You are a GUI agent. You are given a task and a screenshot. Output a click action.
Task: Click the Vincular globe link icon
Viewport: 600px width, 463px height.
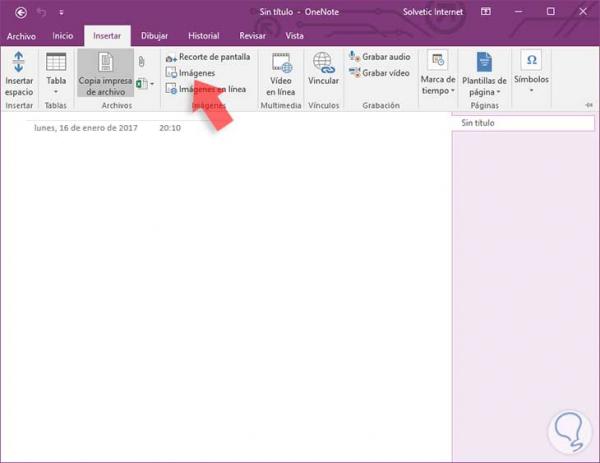click(324, 63)
